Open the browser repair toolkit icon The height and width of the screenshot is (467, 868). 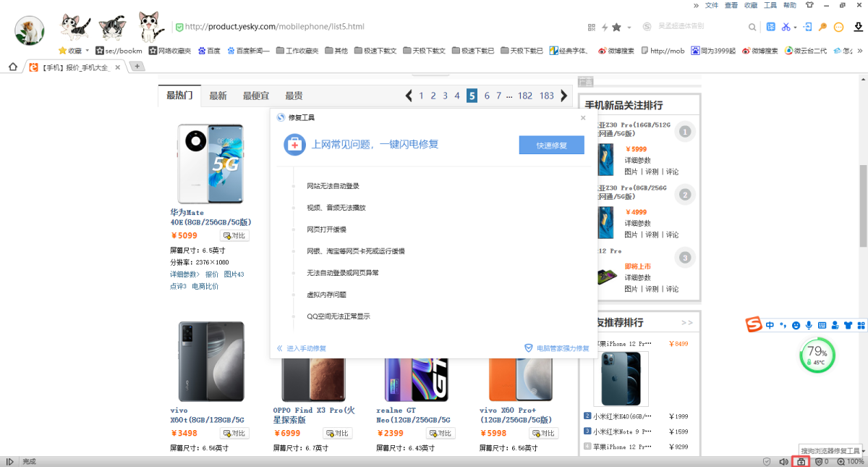tap(801, 461)
